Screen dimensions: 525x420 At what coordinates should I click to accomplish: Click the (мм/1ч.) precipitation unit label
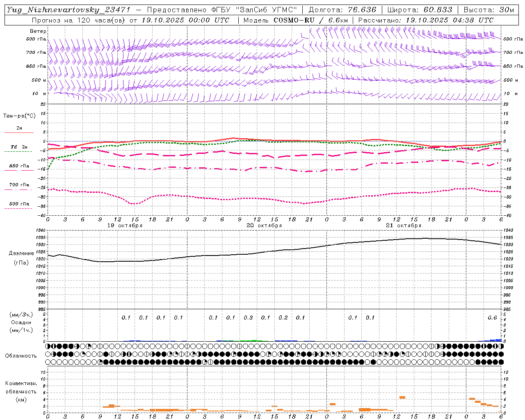click(21, 330)
